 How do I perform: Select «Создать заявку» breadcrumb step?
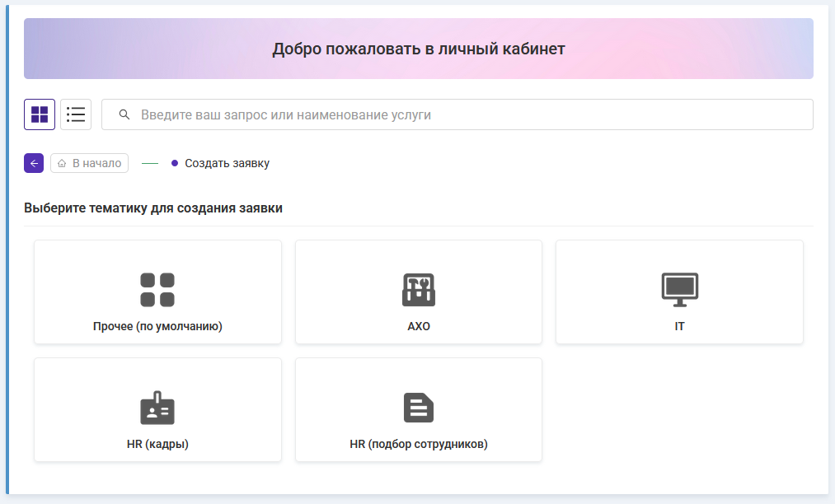227,163
